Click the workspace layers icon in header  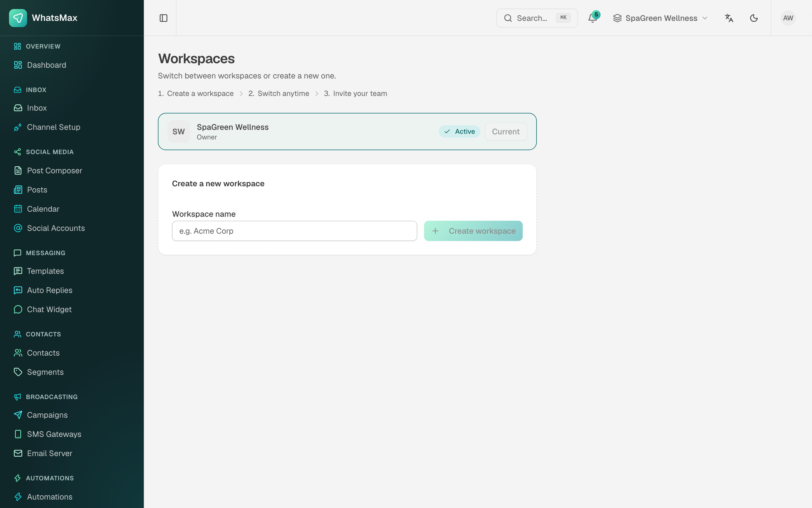[x=617, y=18]
